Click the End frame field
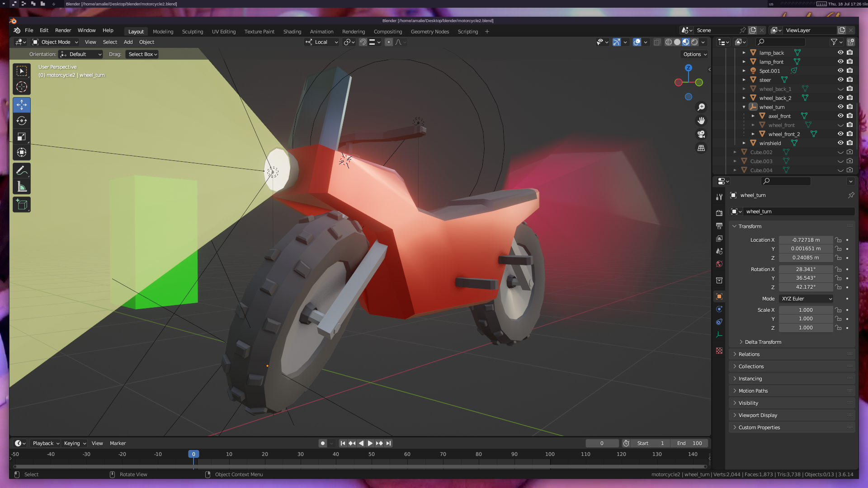This screenshot has height=488, width=868. pos(689,443)
